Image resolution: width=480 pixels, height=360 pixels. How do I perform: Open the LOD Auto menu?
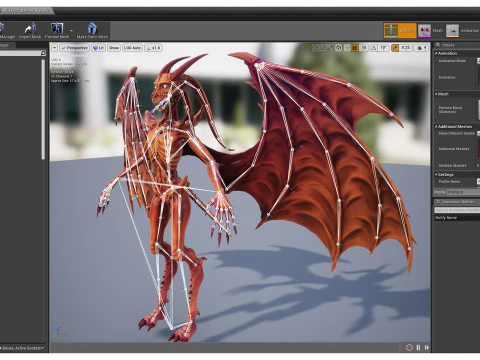(x=132, y=48)
